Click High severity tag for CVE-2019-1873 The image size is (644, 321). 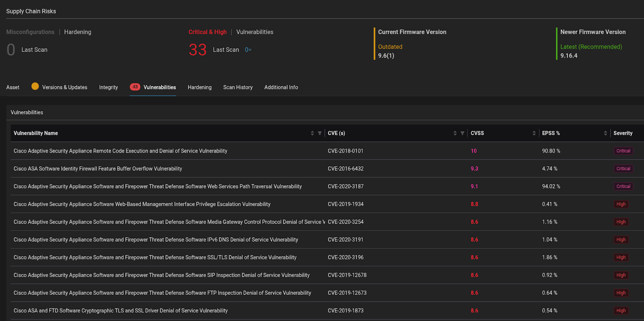click(x=621, y=311)
